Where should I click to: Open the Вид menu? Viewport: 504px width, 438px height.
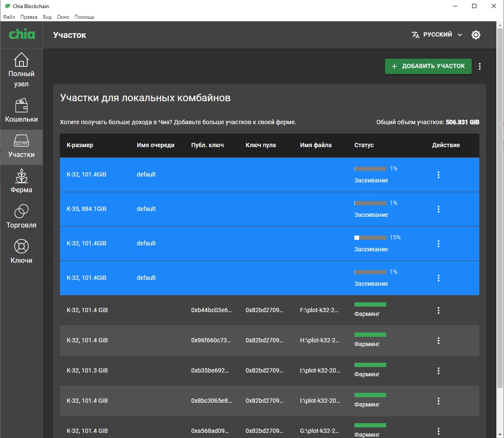click(47, 17)
